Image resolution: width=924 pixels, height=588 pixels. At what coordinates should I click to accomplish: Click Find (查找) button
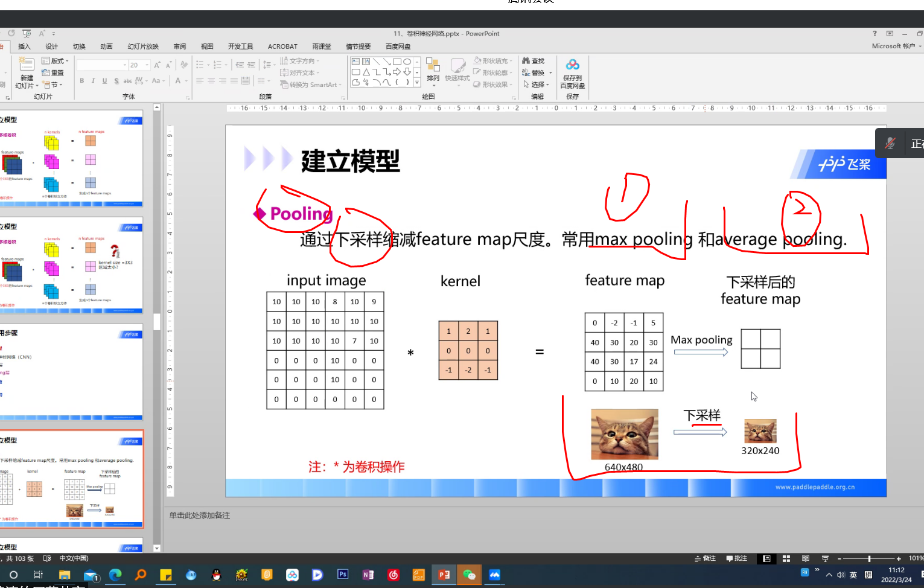[x=534, y=61]
